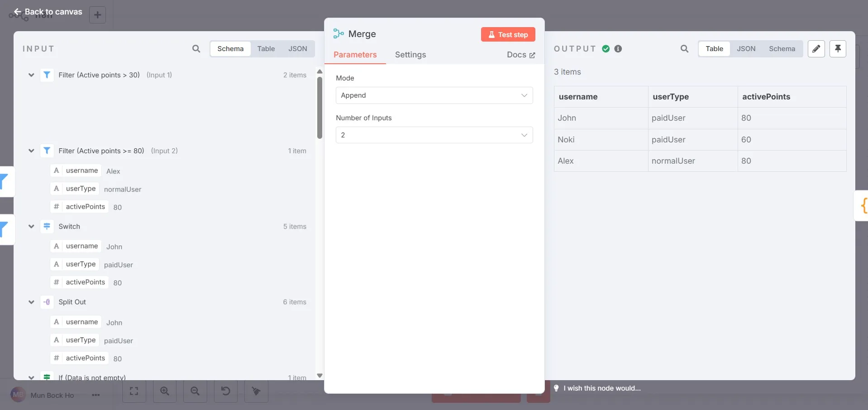Click the tidy up workflow icon
The width and height of the screenshot is (868, 410).
256,391
